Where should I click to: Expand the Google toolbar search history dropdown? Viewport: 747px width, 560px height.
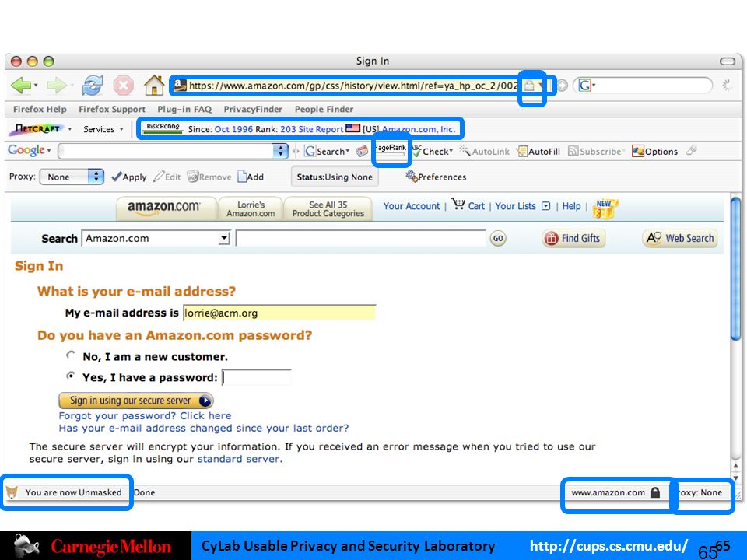tap(281, 151)
